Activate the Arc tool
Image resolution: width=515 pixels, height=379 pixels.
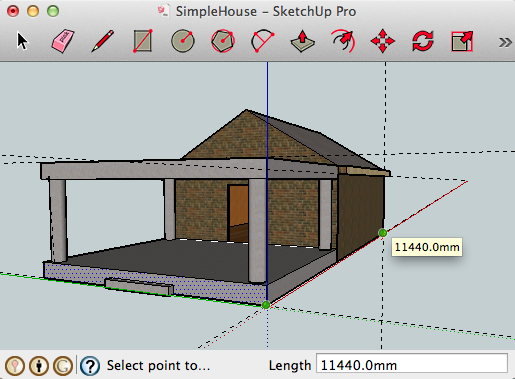point(262,41)
